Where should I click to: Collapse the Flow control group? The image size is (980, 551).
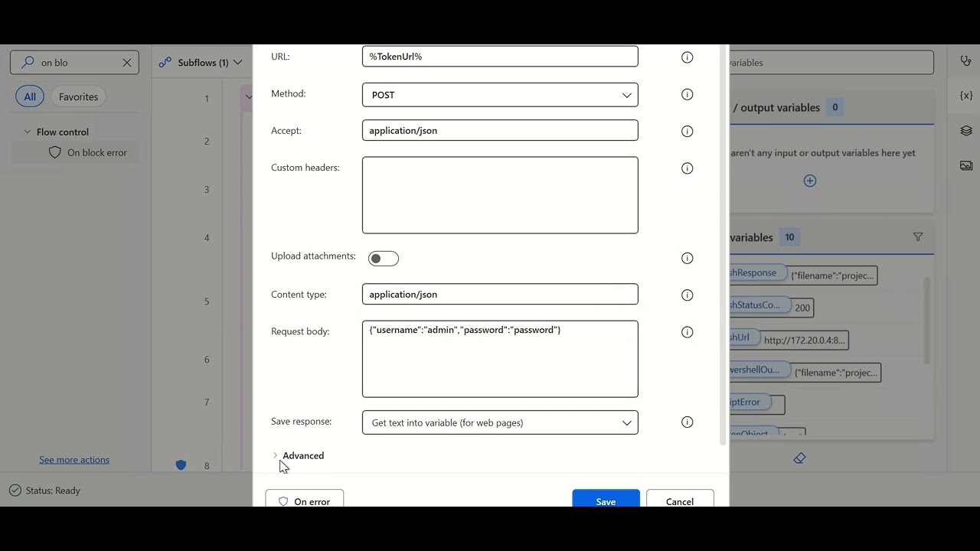coord(28,132)
